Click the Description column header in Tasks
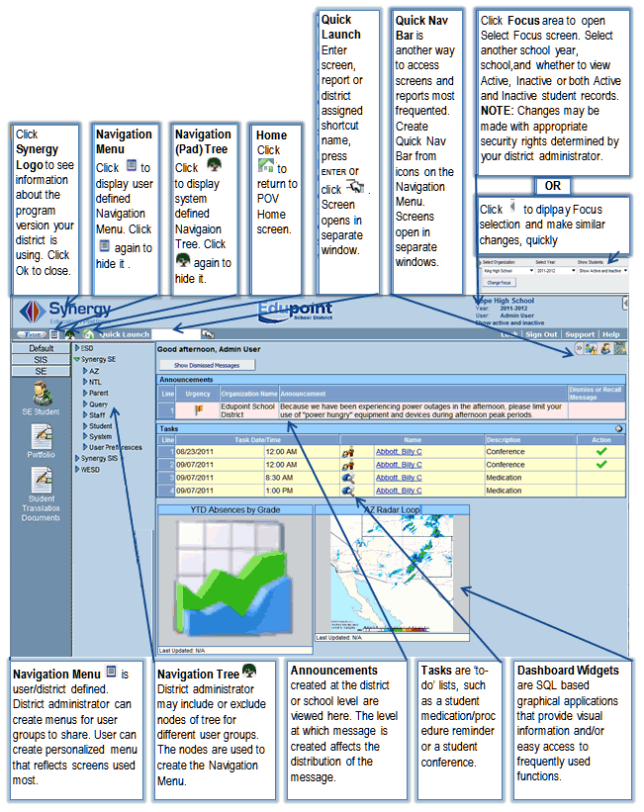 (x=530, y=440)
